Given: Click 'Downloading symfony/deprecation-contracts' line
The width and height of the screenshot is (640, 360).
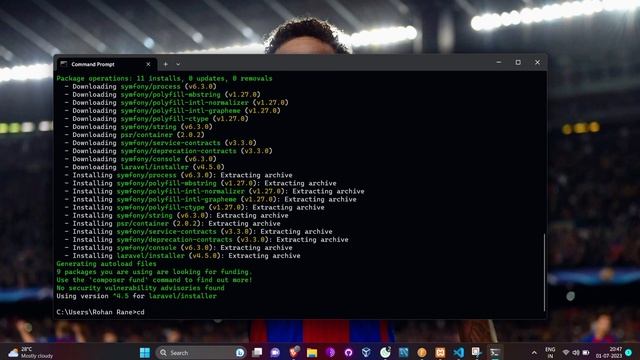Looking at the screenshot, I should [168, 151].
